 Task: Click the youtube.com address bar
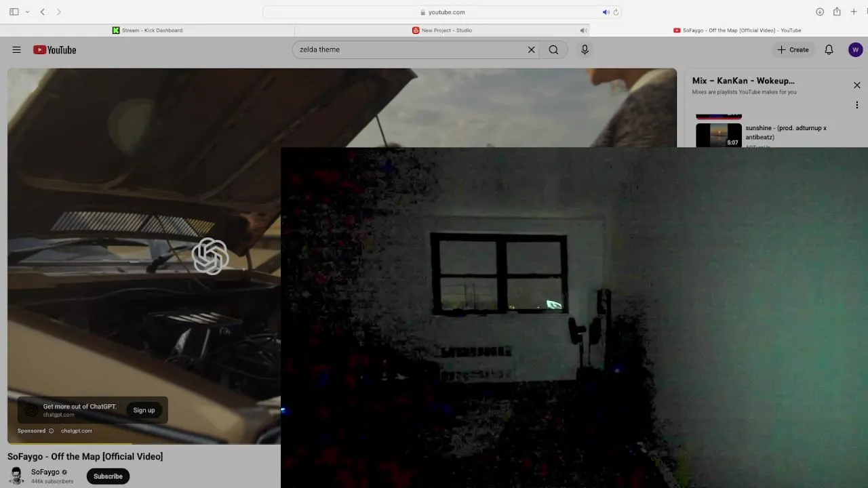click(442, 12)
